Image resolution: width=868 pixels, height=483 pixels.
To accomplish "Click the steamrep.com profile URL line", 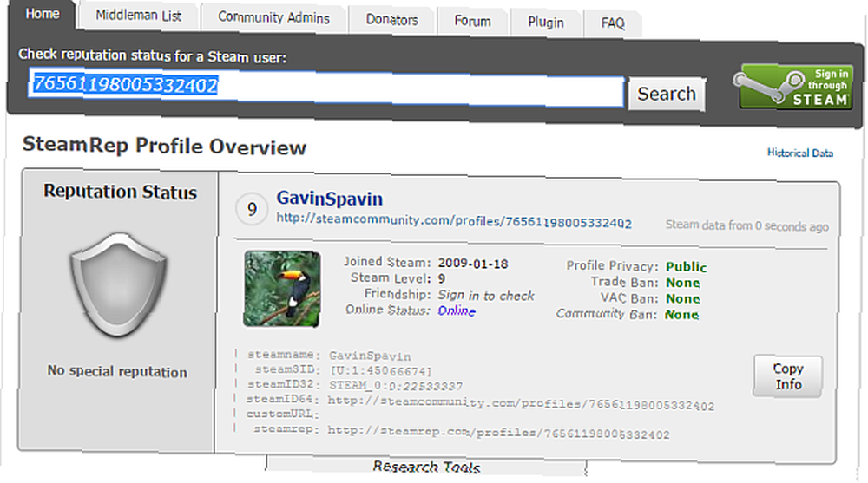I will point(498,432).
